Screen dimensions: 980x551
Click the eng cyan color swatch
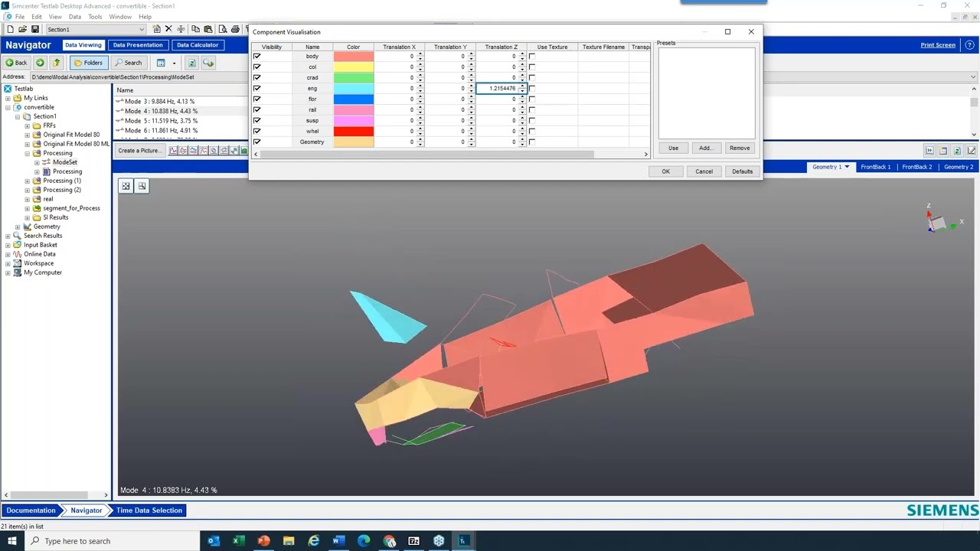353,89
